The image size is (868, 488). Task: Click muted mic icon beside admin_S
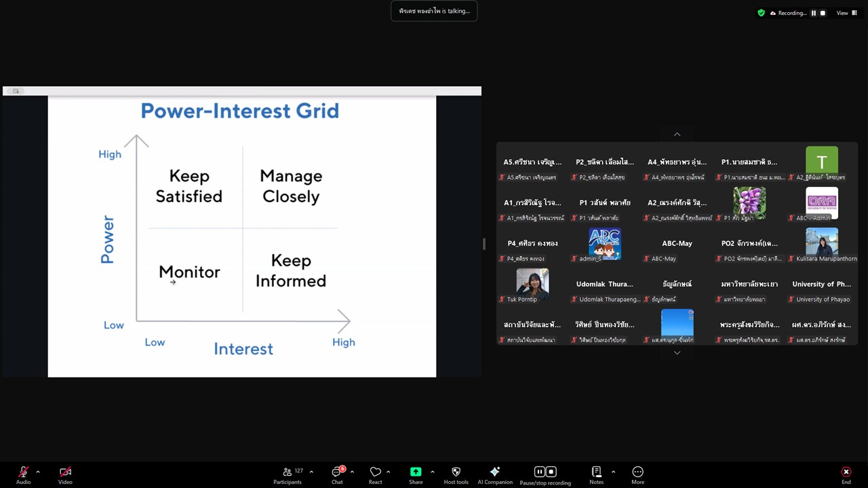(574, 258)
